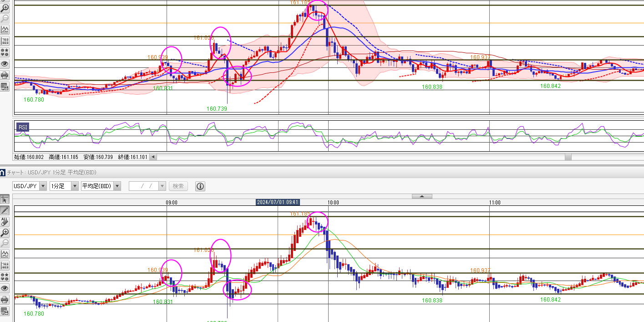
Task: Click the RSI indicator label
Action: point(22,127)
